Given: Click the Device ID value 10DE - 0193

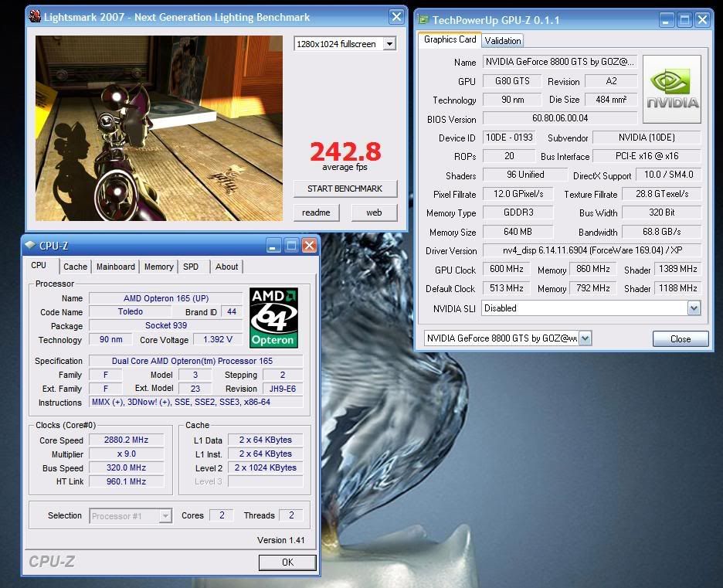Looking at the screenshot, I should coord(509,138).
